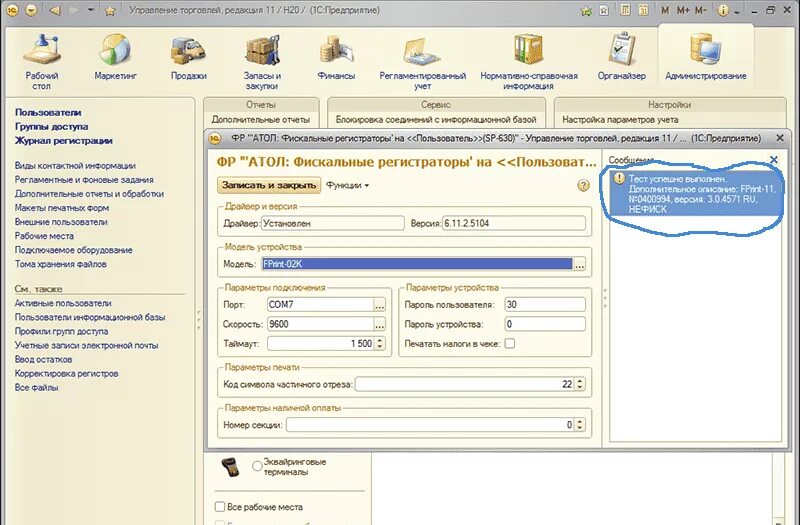Open Дополнительные отчеты и обработки

[x=89, y=194]
